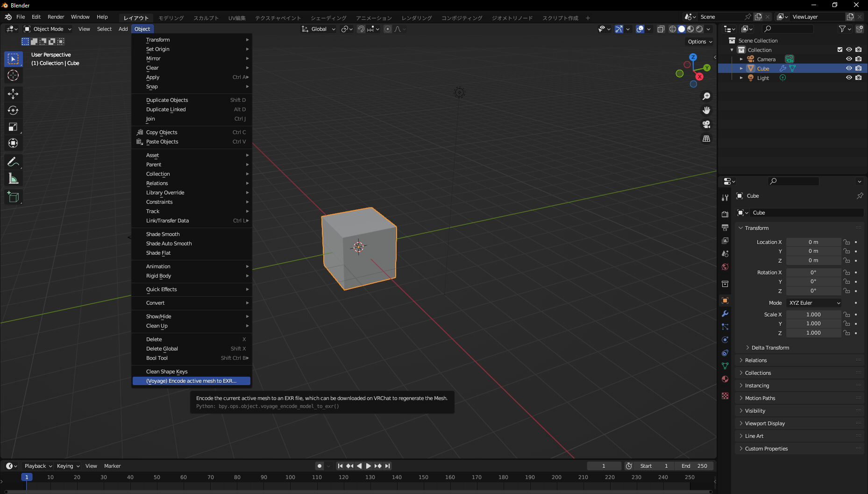Hide the Camera object in viewport
The height and width of the screenshot is (494, 868).
click(x=849, y=59)
